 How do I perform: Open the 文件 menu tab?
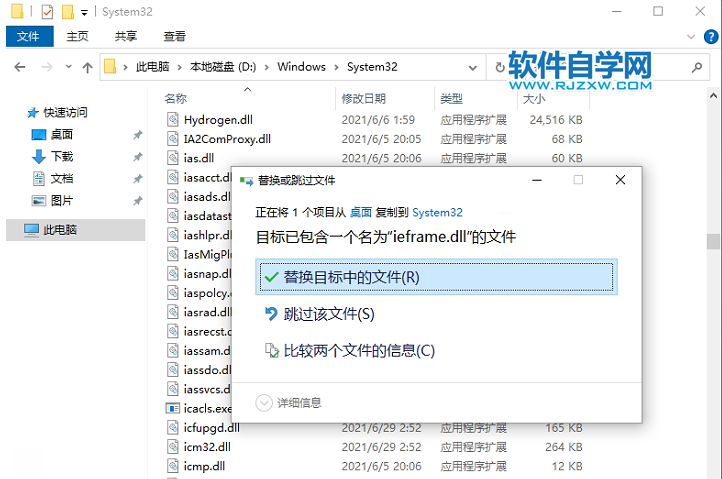click(29, 36)
